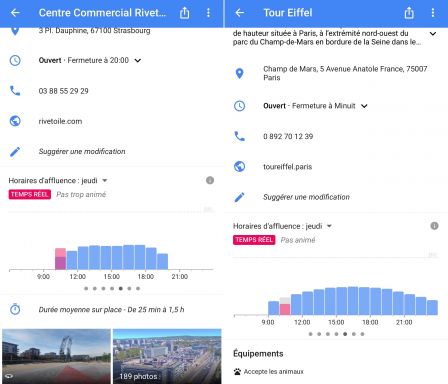Open popular times info in Tour Eiffel panel

click(434, 226)
